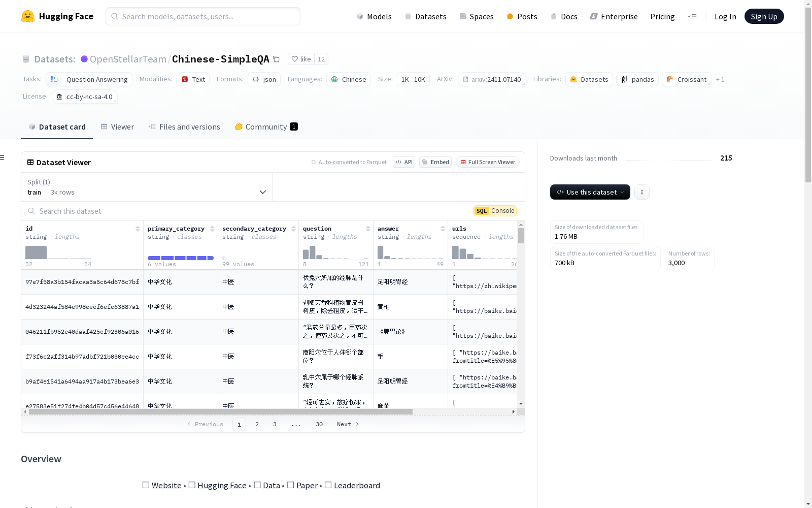
Task: Open the Embed viewer button
Action: 435,162
